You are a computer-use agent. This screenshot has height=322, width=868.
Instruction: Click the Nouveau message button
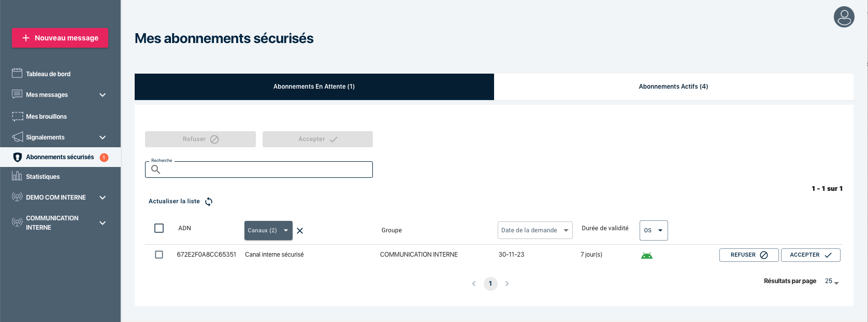(x=60, y=38)
